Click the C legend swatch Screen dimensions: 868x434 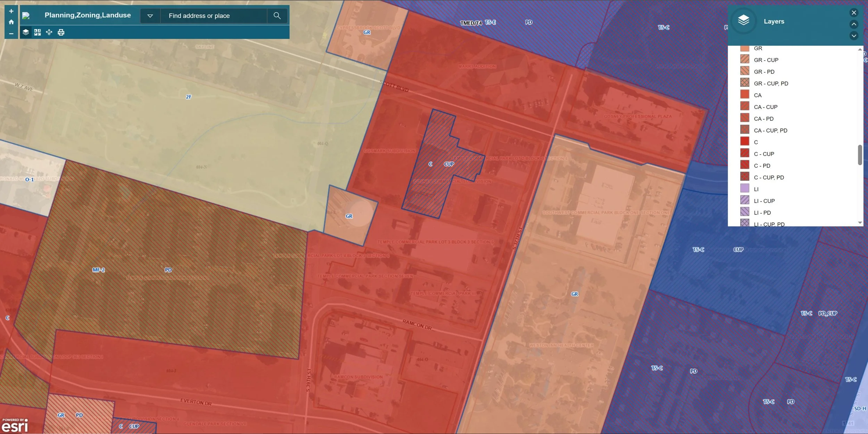click(744, 142)
